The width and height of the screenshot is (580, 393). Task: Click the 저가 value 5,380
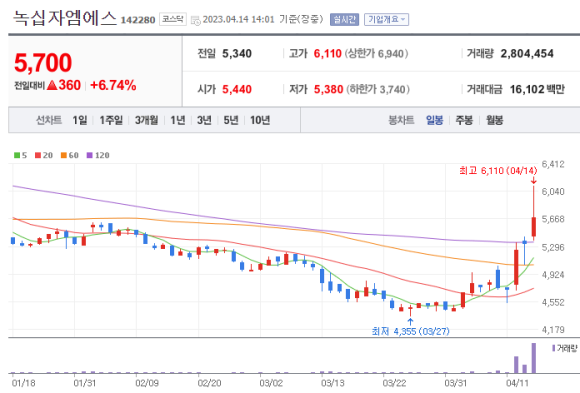328,90
